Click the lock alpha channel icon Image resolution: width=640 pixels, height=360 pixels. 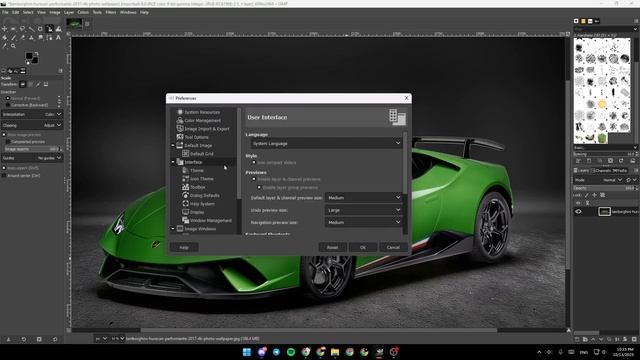coord(602,195)
